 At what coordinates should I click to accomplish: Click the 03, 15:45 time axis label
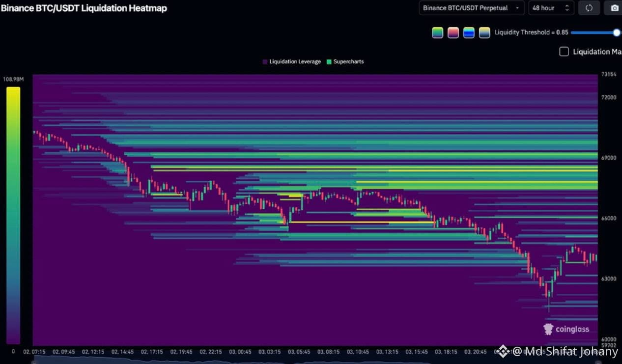[x=416, y=352]
